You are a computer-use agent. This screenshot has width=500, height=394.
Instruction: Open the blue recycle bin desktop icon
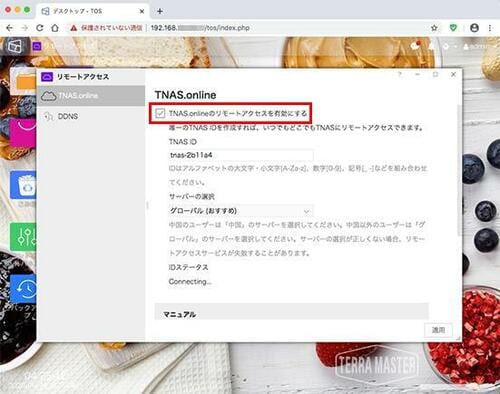pyautogui.click(x=24, y=185)
